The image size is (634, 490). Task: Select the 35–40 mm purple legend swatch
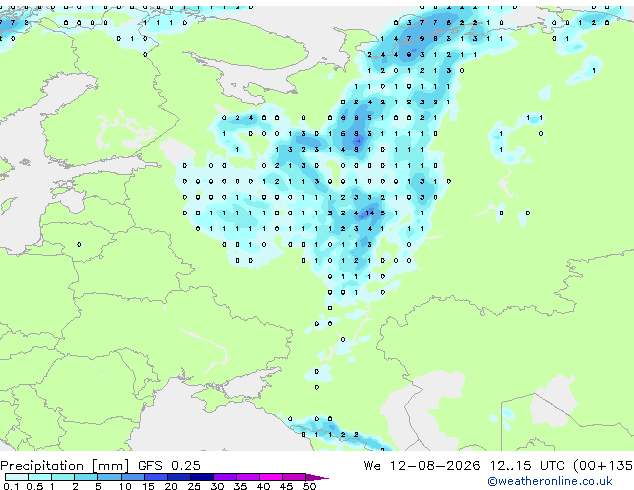pos(248,477)
